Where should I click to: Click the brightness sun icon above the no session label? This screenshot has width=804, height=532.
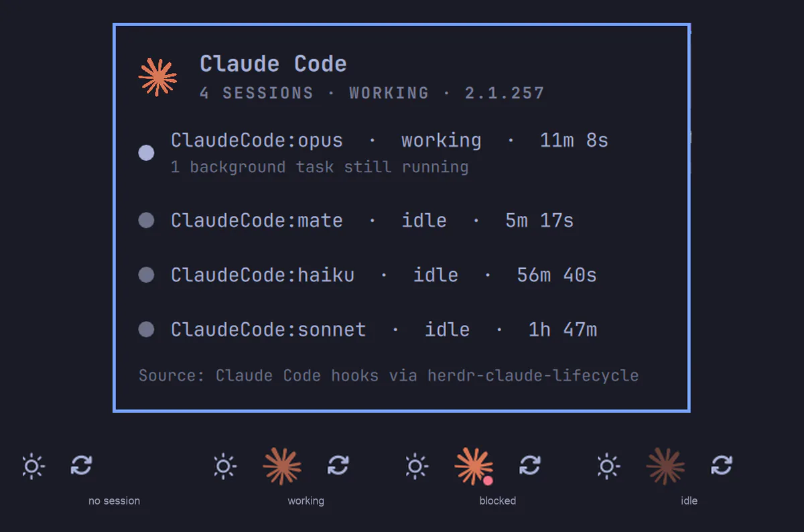coord(33,466)
